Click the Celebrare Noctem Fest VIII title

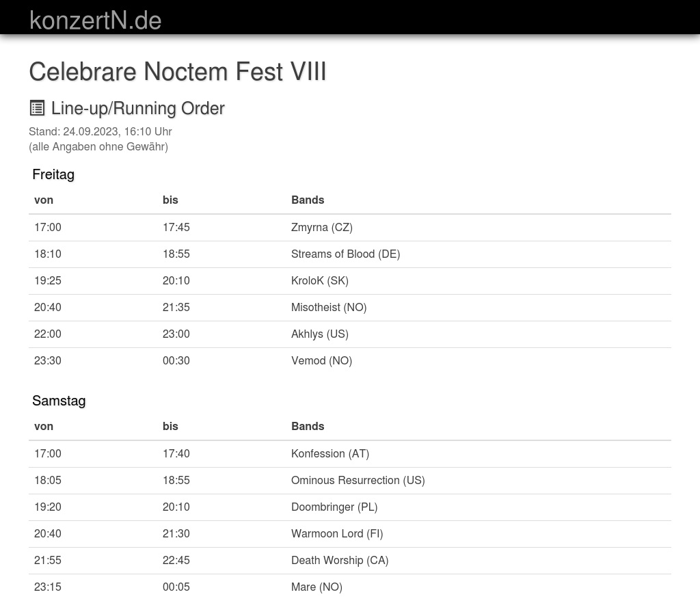click(x=178, y=71)
